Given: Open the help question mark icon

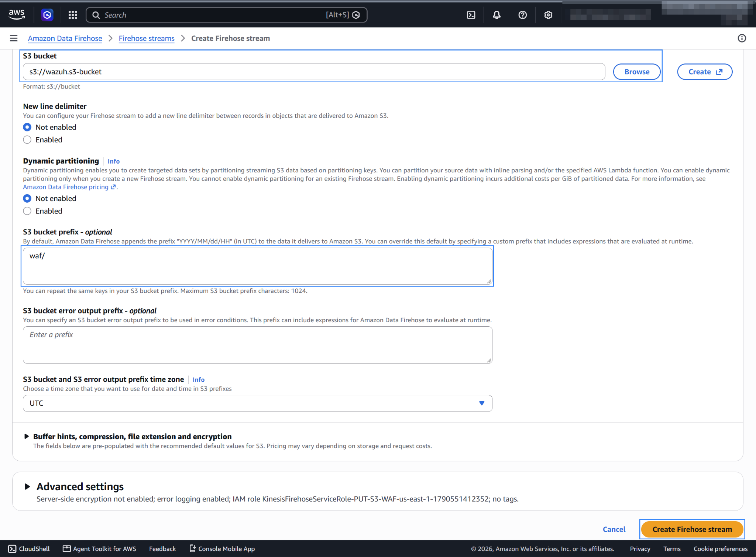Looking at the screenshot, I should [522, 15].
